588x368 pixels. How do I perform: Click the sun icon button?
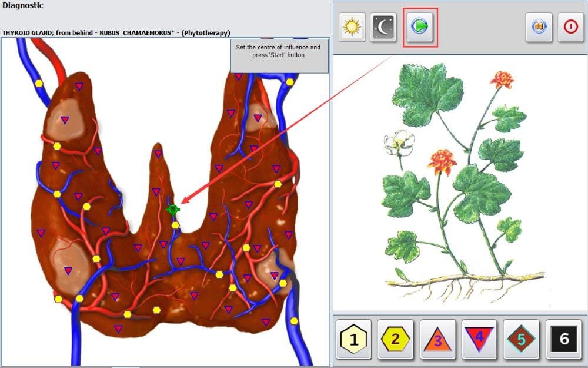(352, 26)
